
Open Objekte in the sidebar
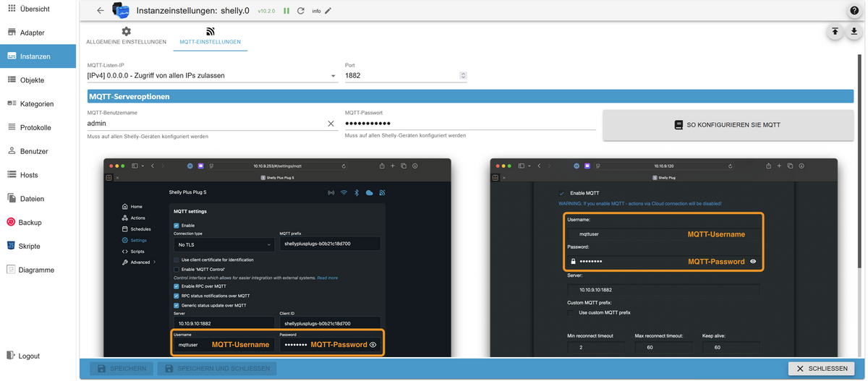[38, 80]
